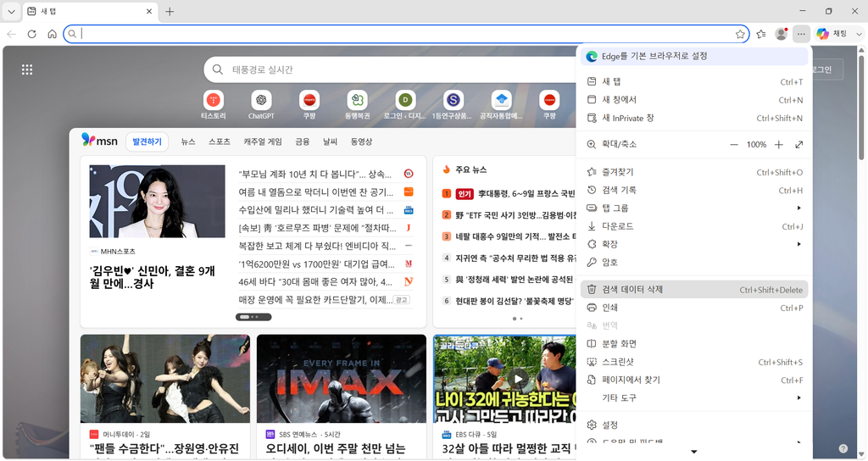
Task: Open headline 부모님 계좌 10년 치 다 봅니다
Action: tap(315, 175)
